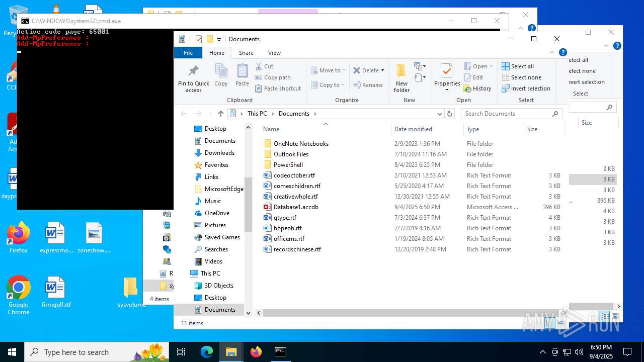This screenshot has height=362, width=644.
Task: Switch to details view layout icon
Action: click(x=550, y=323)
